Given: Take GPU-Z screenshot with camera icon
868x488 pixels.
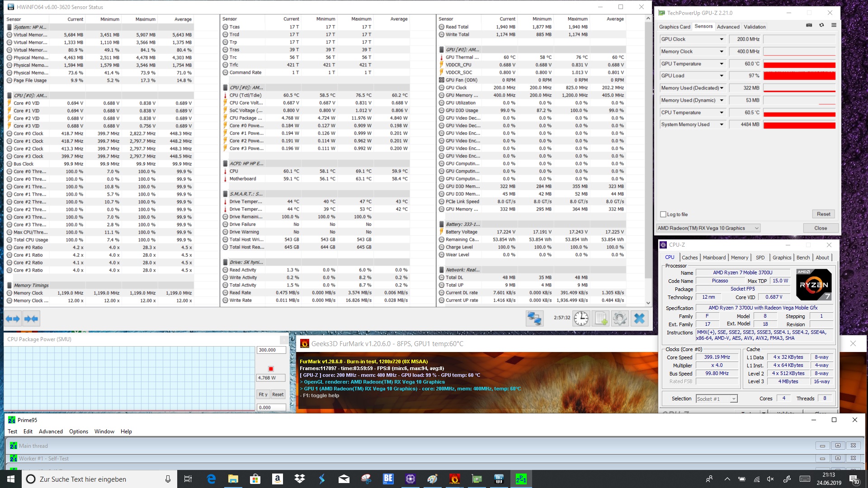Looking at the screenshot, I should click(809, 25).
